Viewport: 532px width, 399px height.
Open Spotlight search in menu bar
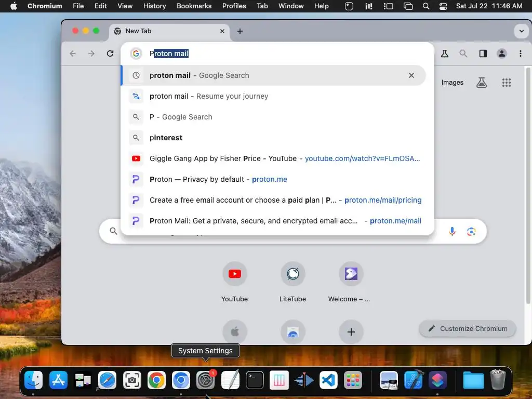[426, 6]
